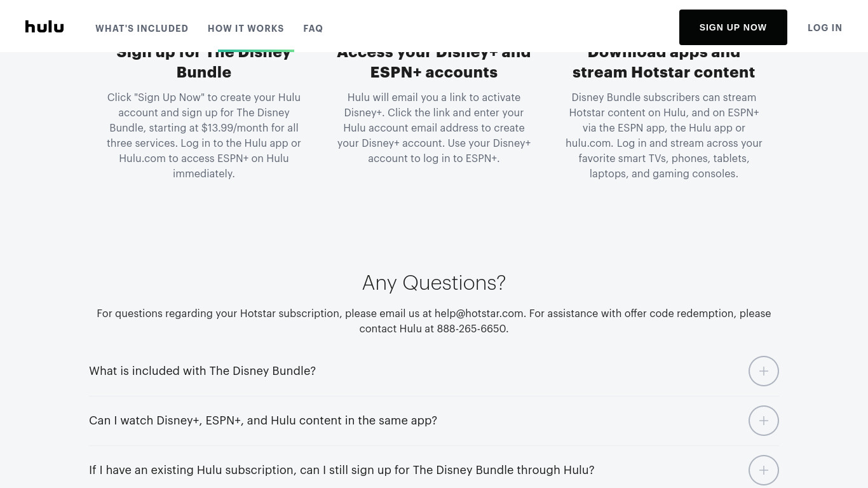
Task: Click the help@hotstar.com email text
Action: coord(479,313)
